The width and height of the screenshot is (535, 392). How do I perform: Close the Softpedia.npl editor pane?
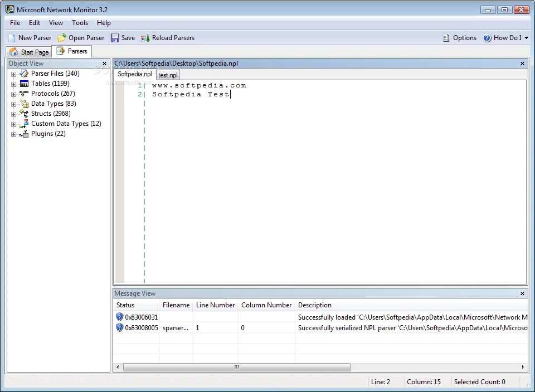coord(522,63)
